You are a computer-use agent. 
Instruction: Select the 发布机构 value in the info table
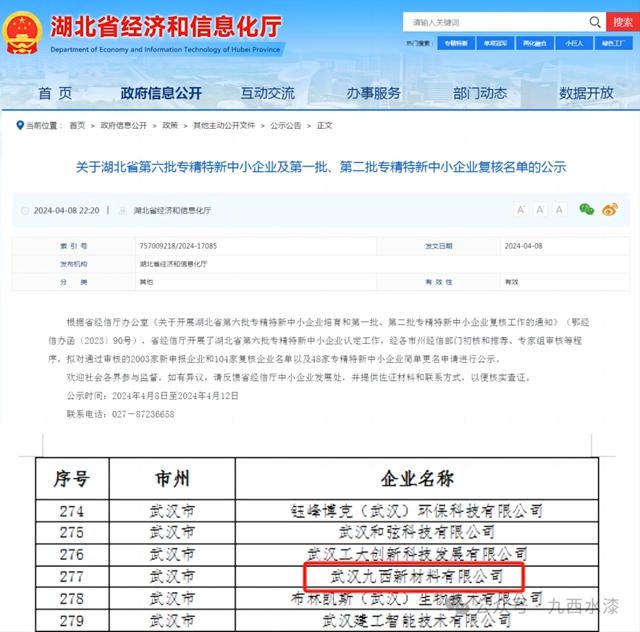coord(173,264)
